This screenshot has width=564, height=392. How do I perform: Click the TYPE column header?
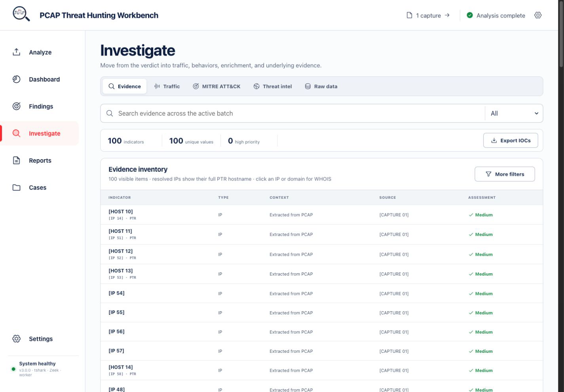pos(223,197)
